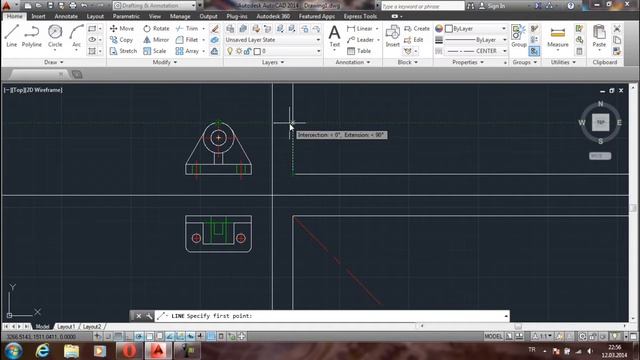
Task: Activate the Stretch command
Action: point(123,51)
